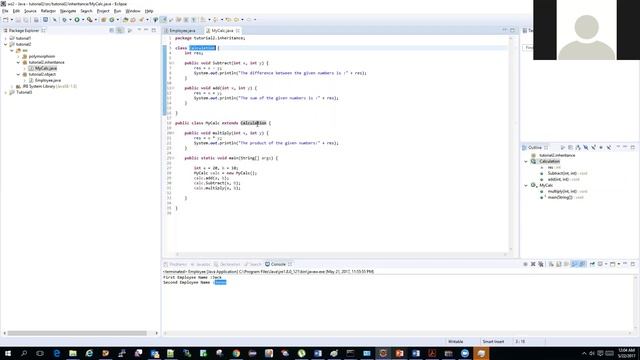Click the console vertical scrollbar
Viewport: 640px width, 360px height.
(636, 302)
